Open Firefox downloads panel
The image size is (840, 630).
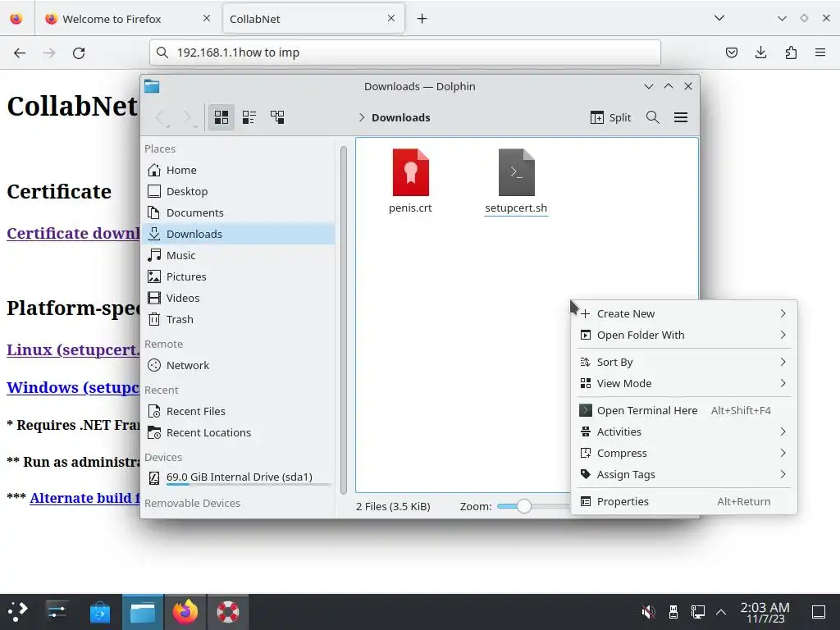coord(760,52)
